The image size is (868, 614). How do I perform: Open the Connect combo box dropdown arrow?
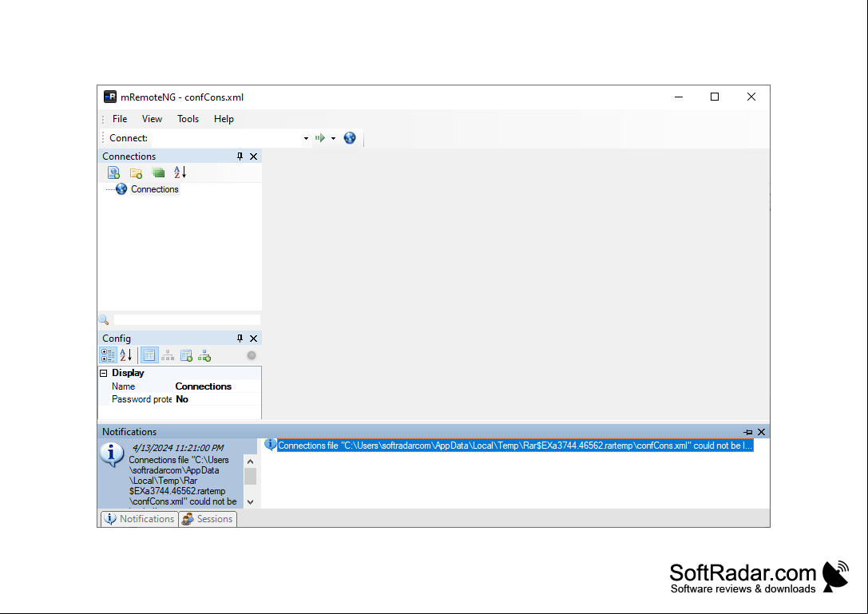pyautogui.click(x=306, y=138)
